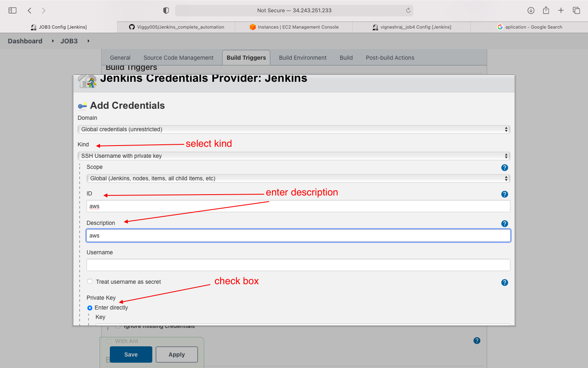Open a new tab with the plus icon

(x=561, y=10)
